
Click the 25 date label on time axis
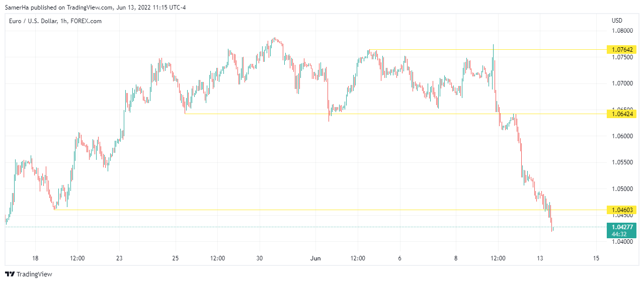coord(175,258)
